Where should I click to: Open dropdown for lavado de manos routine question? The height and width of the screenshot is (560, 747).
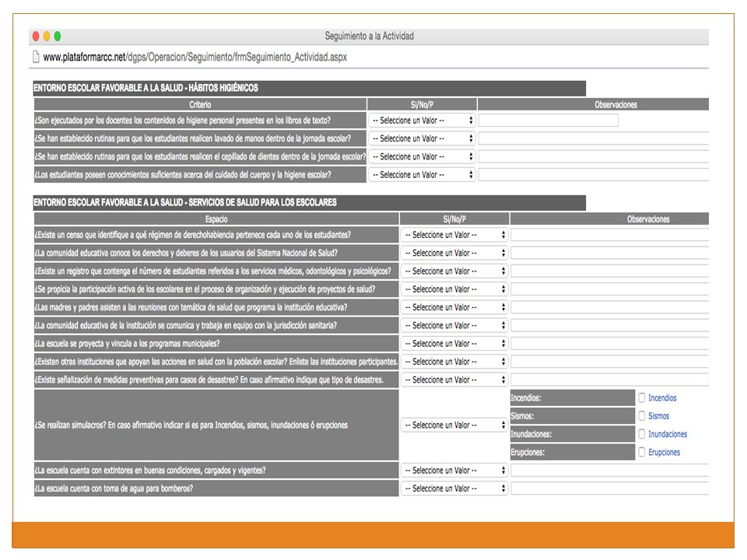pos(422,138)
